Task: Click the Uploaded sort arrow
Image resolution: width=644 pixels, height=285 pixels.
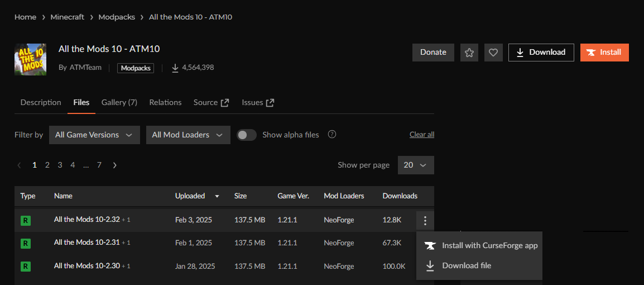Action: (217, 197)
